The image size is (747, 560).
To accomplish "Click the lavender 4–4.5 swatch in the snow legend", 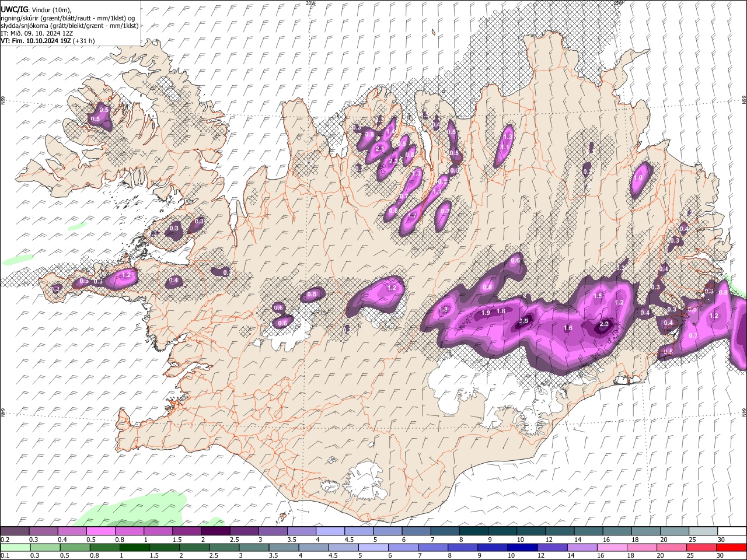I will (329, 531).
